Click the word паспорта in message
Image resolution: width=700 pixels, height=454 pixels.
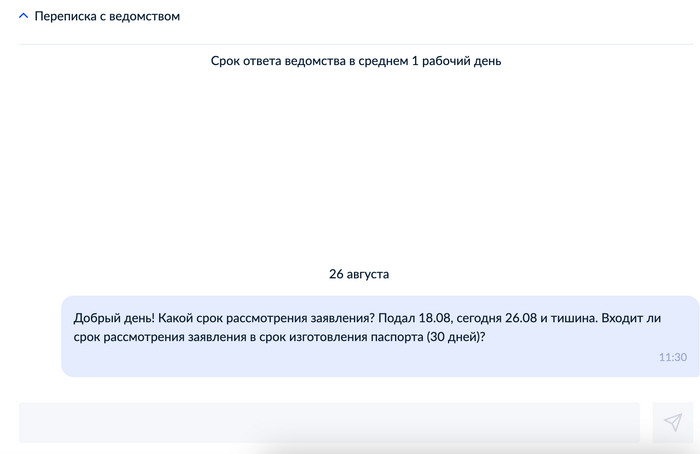pos(395,336)
